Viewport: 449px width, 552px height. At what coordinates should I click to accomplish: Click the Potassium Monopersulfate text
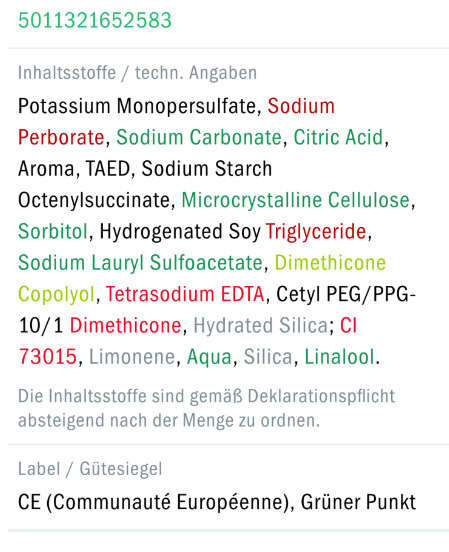(137, 107)
